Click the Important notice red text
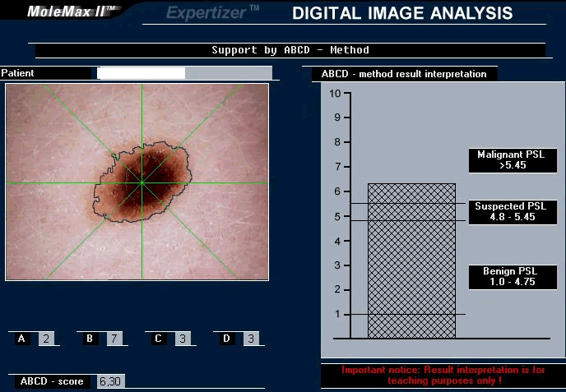This screenshot has width=566, height=392. [x=443, y=375]
